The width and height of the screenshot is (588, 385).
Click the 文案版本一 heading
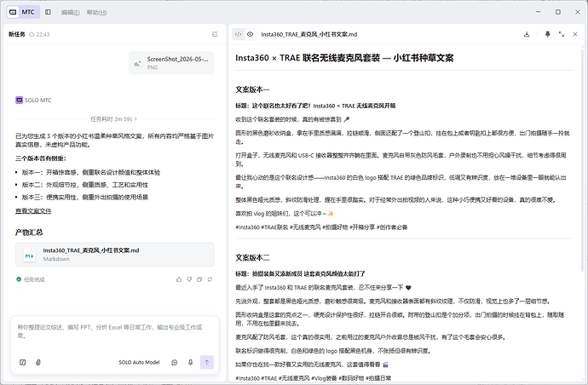(252, 89)
